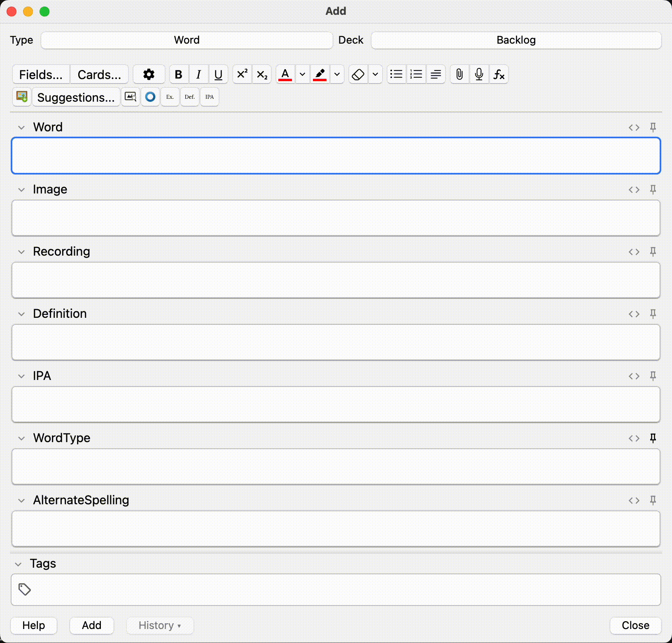Click the attach file paperclip icon
Image resolution: width=672 pixels, height=643 pixels.
tap(459, 75)
